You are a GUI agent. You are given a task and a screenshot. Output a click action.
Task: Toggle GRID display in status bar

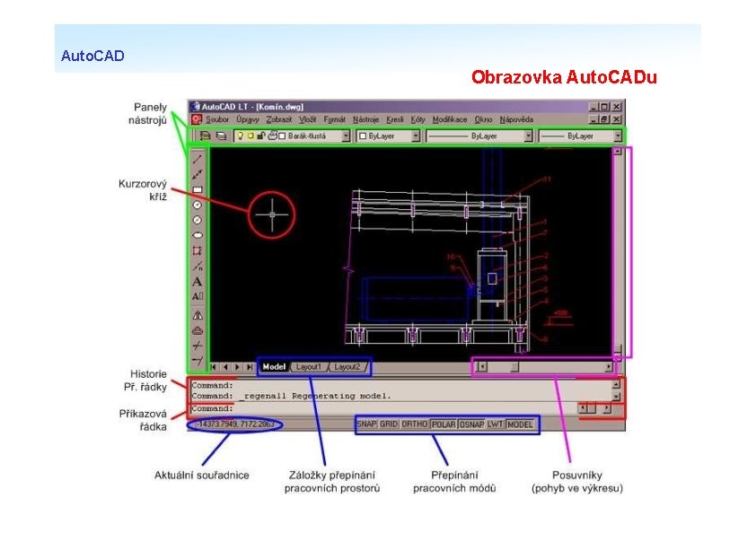(389, 425)
